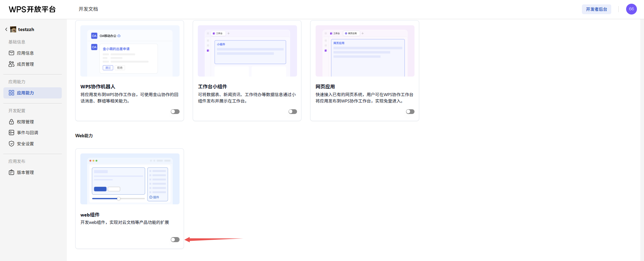Open the 权限管理 menu item
The width and height of the screenshot is (644, 261).
click(32, 122)
